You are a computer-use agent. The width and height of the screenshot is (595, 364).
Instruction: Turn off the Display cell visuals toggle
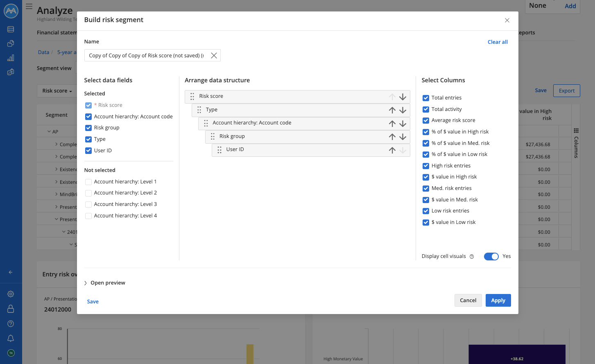[x=491, y=256]
